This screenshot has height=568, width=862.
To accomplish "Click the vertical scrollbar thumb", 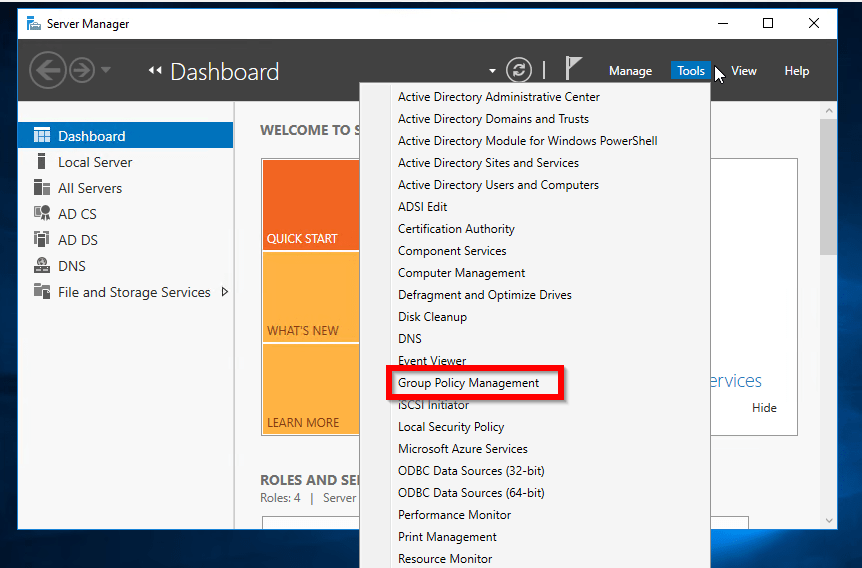I will click(828, 187).
